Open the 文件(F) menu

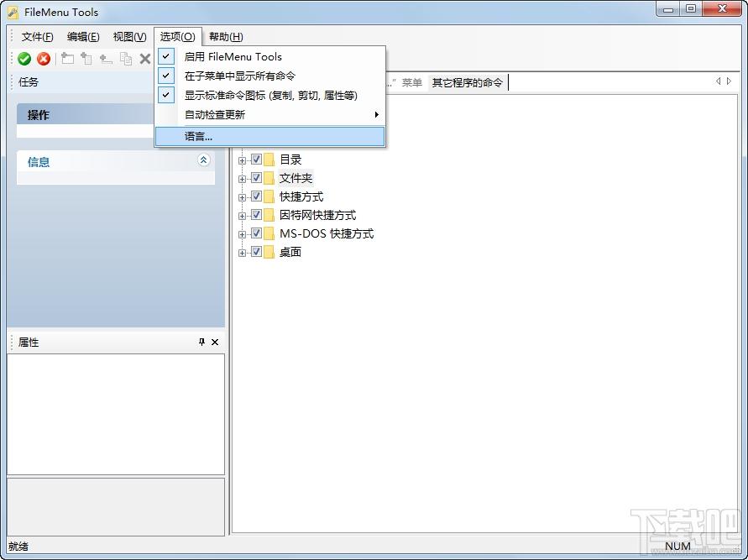click(37, 37)
